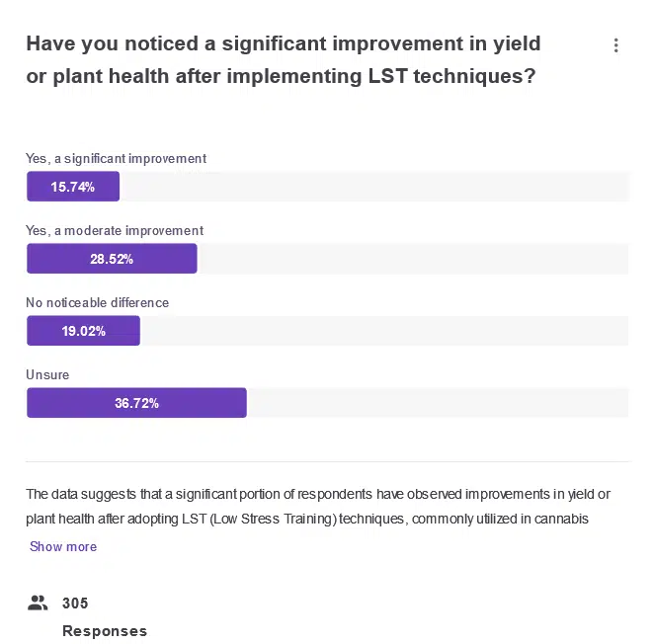Image resolution: width=655 pixels, height=644 pixels.
Task: Click the "Responses" label
Action: [105, 631]
